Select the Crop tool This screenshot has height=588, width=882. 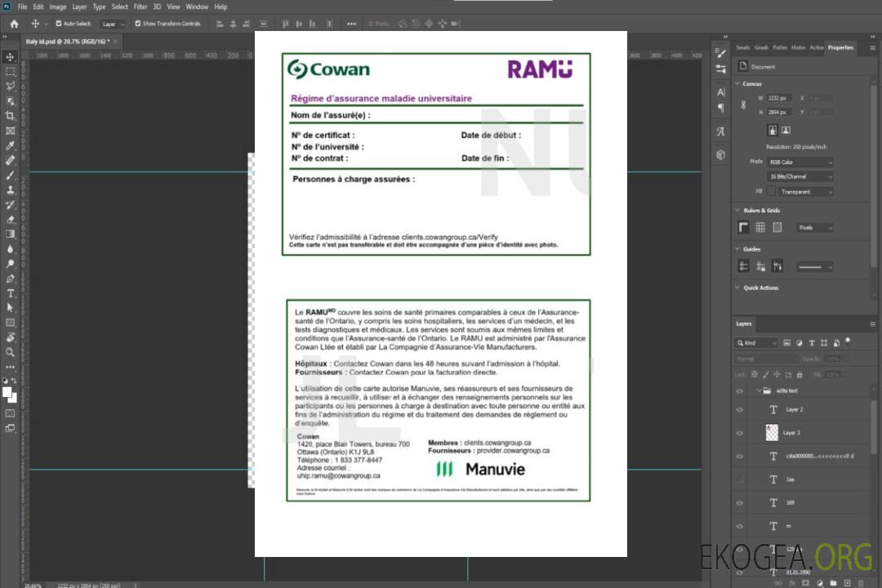point(11,116)
